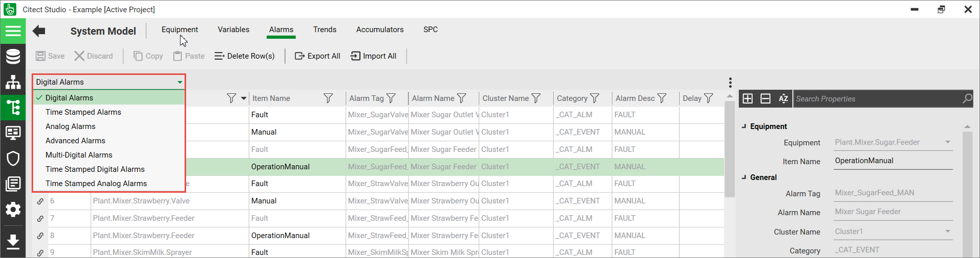Open the grid's three-dot options menu
This screenshot has height=258, width=980.
pyautogui.click(x=730, y=83)
